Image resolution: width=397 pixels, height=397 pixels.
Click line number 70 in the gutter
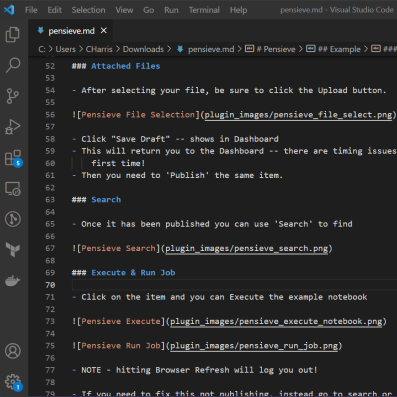[50, 285]
